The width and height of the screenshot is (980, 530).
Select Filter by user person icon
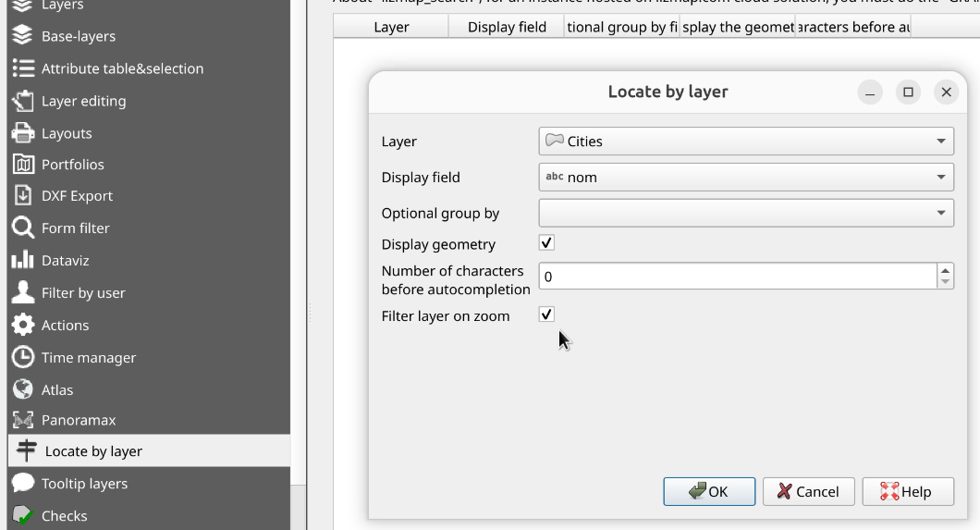click(23, 292)
